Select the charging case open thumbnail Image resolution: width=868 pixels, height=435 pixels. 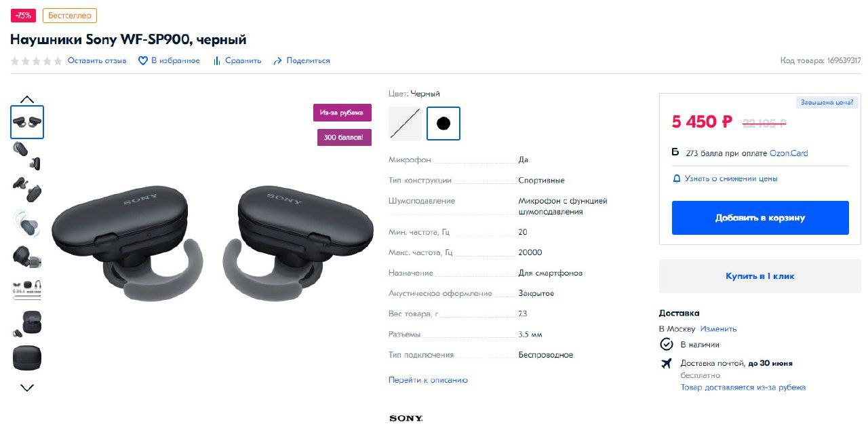tap(27, 324)
